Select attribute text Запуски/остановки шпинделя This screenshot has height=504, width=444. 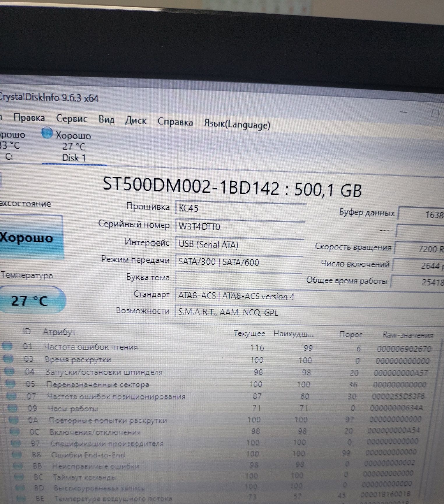point(104,372)
